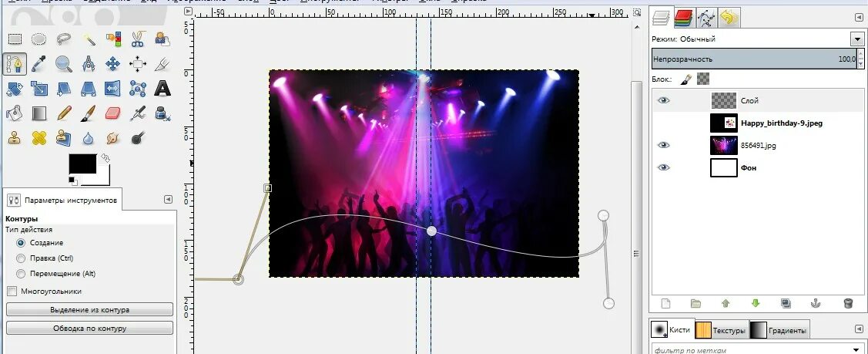This screenshot has height=354, width=868.
Task: Select the Smudge finger tool
Action: tap(113, 137)
